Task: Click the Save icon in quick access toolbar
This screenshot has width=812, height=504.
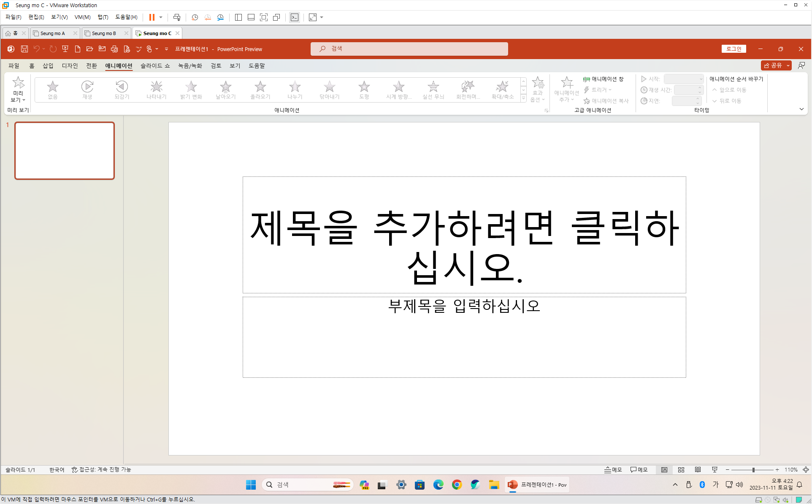Action: pos(24,49)
